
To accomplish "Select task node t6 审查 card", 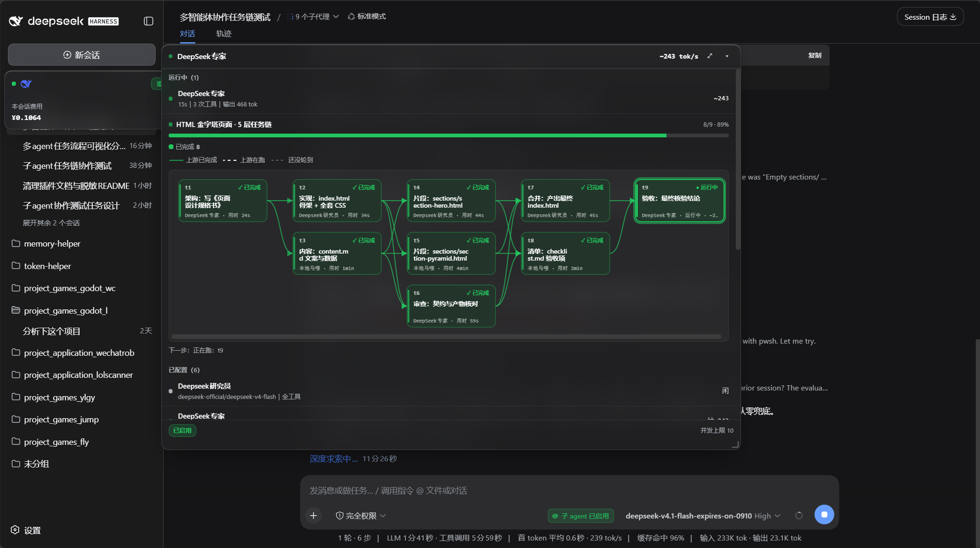I will (x=451, y=306).
